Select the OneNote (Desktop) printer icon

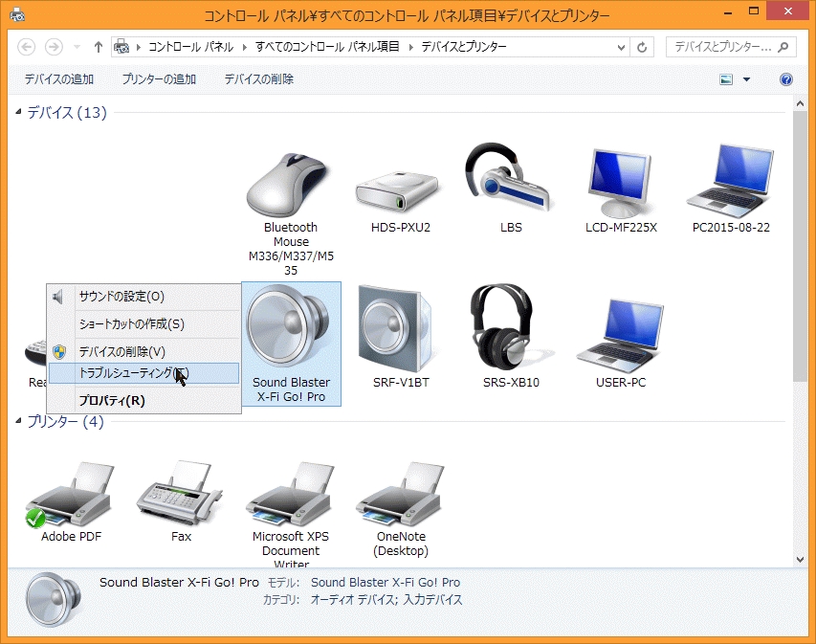click(400, 495)
